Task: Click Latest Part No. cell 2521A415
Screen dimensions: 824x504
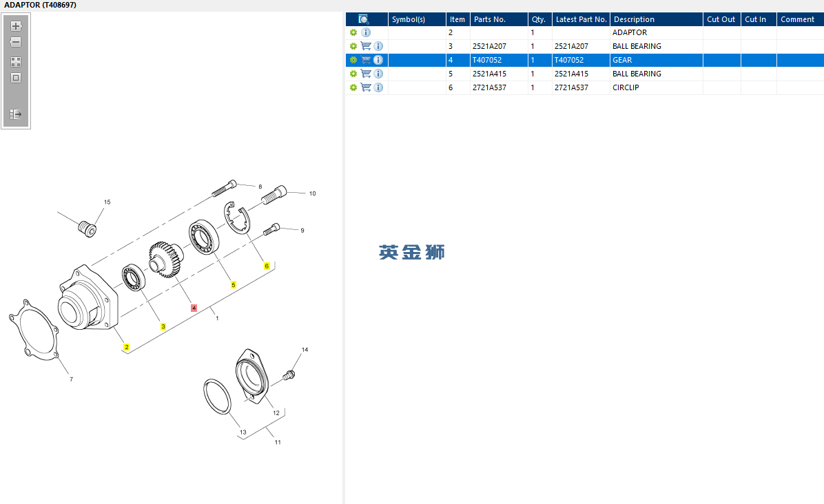Action: [x=581, y=74]
